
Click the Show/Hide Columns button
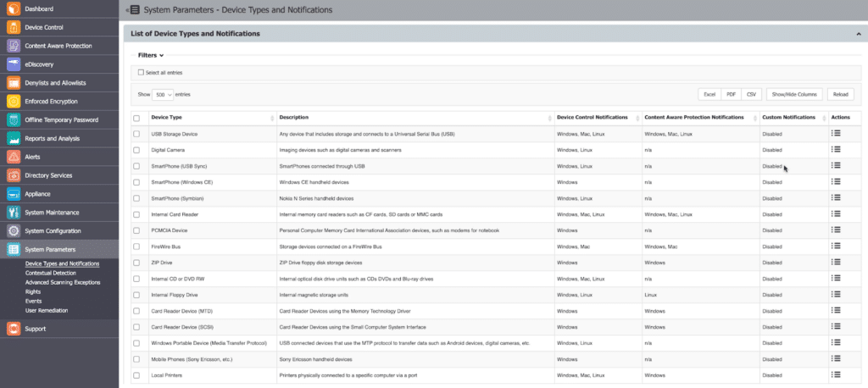point(794,95)
